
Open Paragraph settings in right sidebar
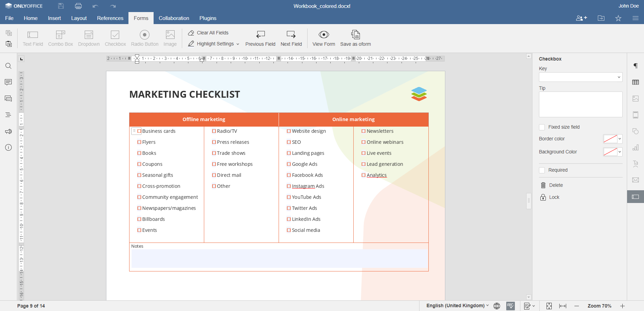click(x=635, y=66)
